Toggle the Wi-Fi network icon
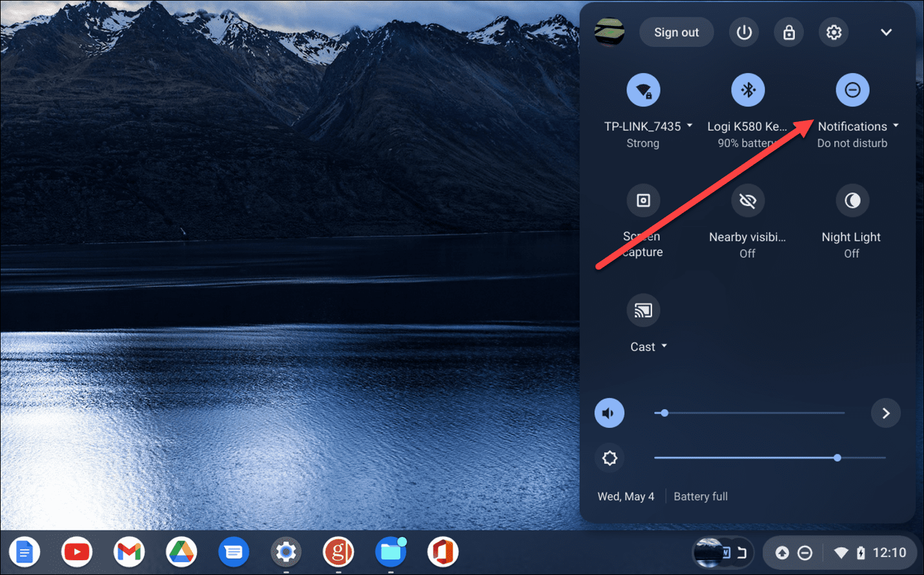The width and height of the screenshot is (924, 575). tap(643, 90)
